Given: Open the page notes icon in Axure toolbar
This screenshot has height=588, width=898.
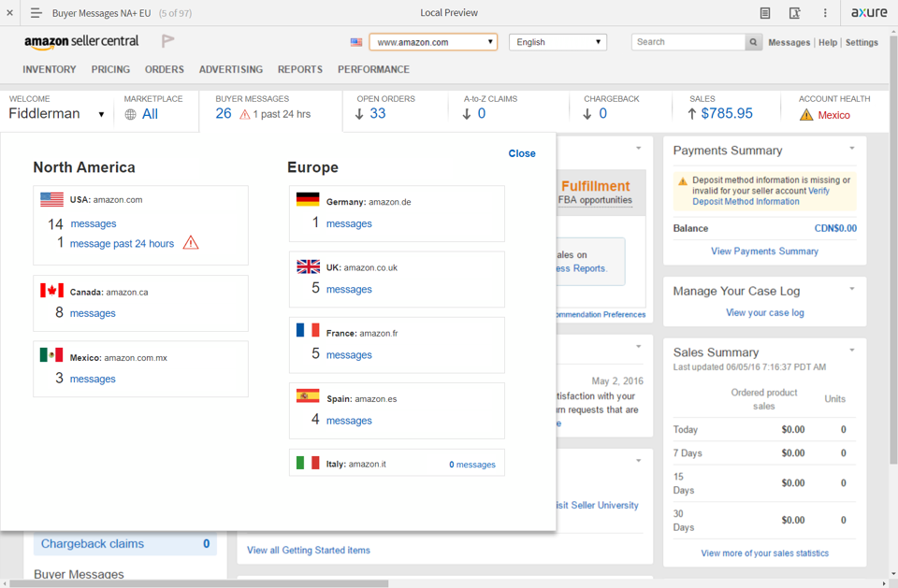Looking at the screenshot, I should pos(764,12).
